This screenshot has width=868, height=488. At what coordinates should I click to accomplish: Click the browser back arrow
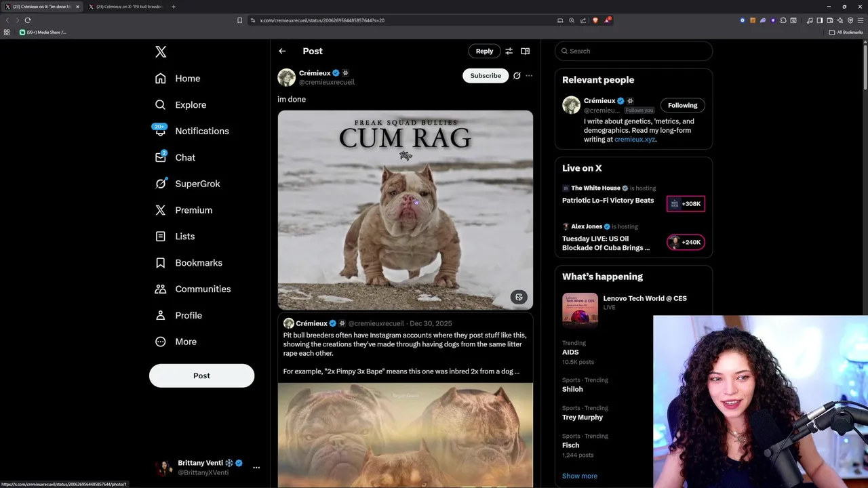point(7,20)
